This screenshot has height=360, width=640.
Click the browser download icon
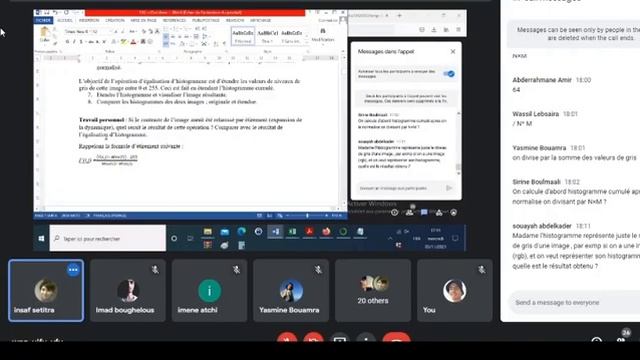(434, 29)
